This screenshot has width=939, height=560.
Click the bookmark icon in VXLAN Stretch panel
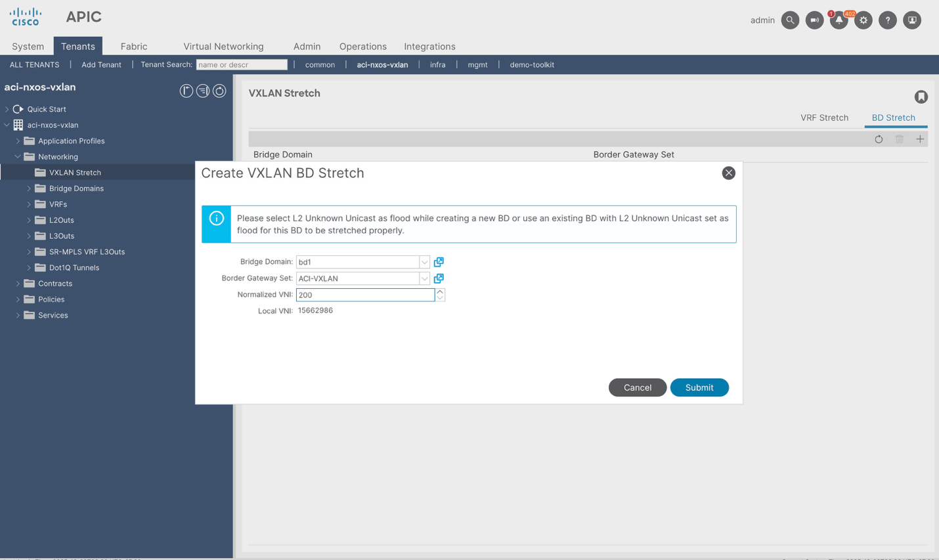tap(921, 97)
